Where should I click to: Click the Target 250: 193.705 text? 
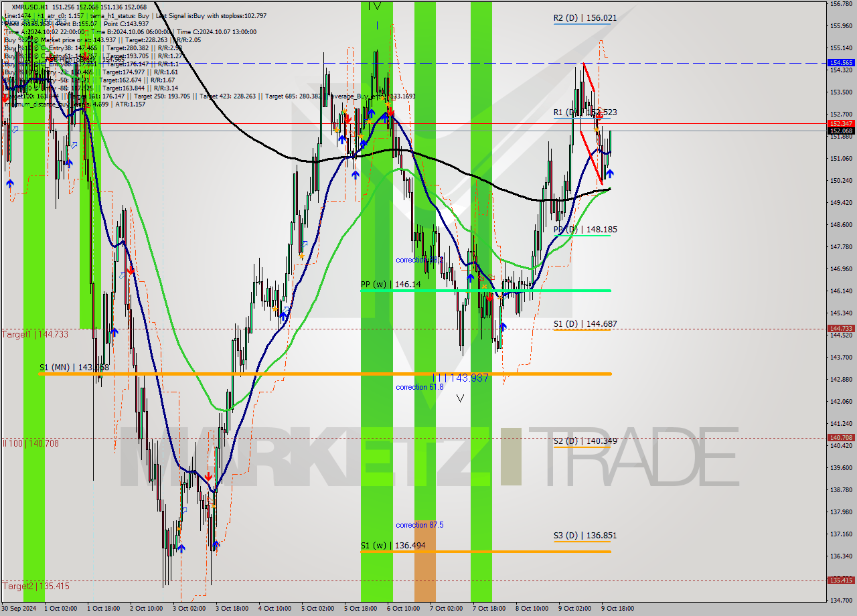tap(169, 96)
